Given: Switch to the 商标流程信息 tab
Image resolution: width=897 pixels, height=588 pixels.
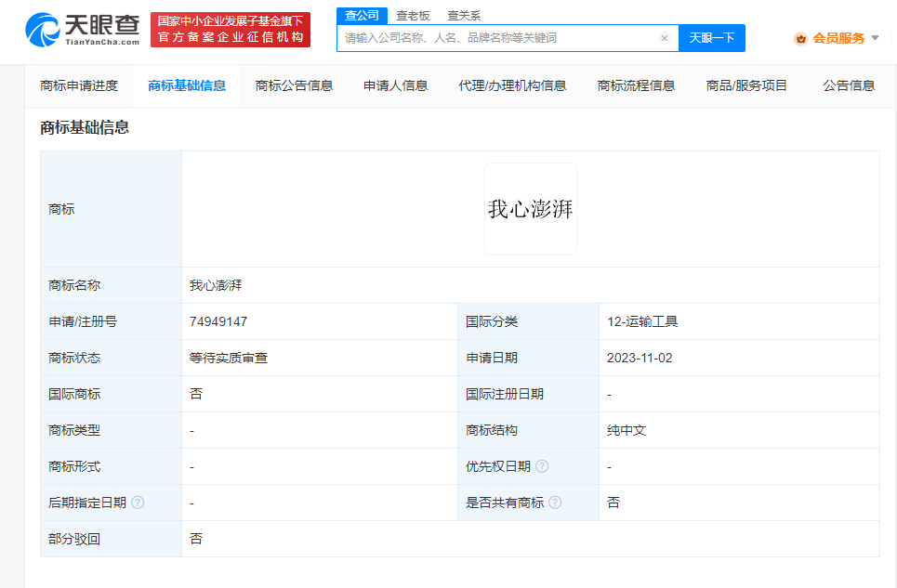Looking at the screenshot, I should pos(636,85).
